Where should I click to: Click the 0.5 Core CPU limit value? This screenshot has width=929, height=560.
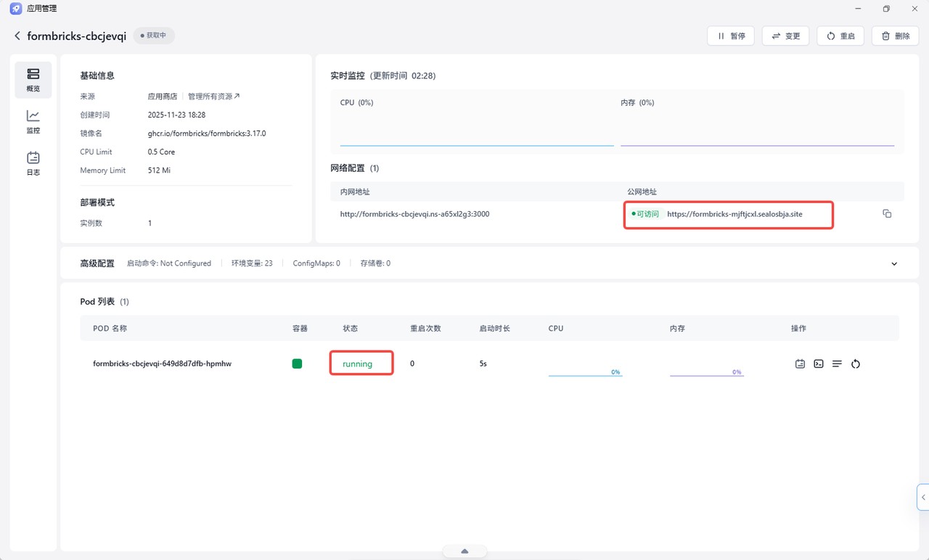tap(161, 152)
